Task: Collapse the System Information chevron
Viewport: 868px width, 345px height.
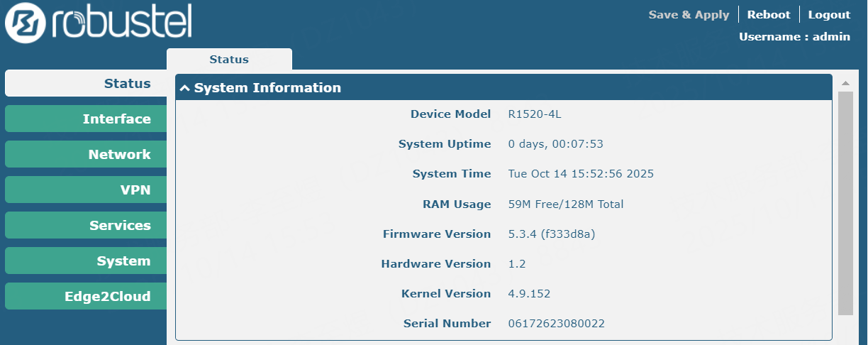Action: click(x=185, y=88)
